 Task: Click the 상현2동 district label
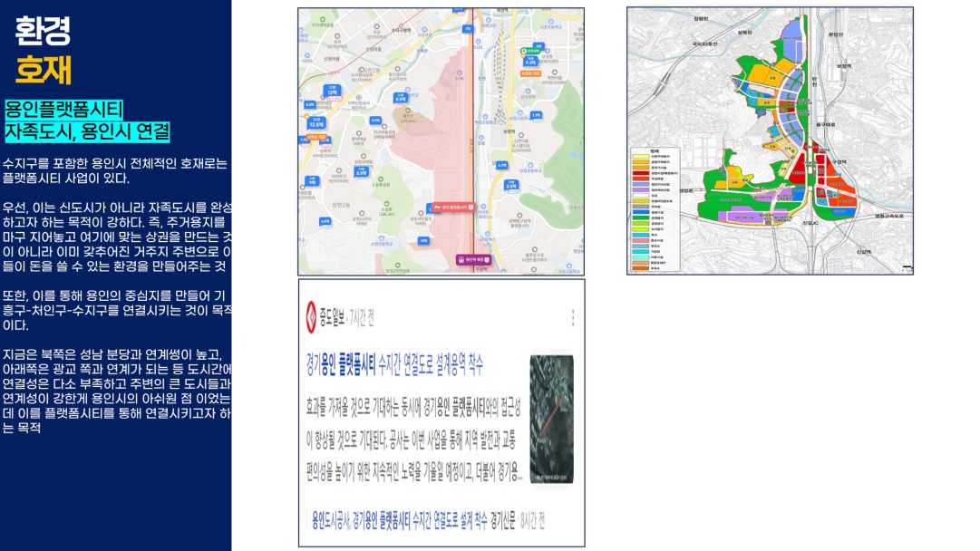(x=341, y=205)
